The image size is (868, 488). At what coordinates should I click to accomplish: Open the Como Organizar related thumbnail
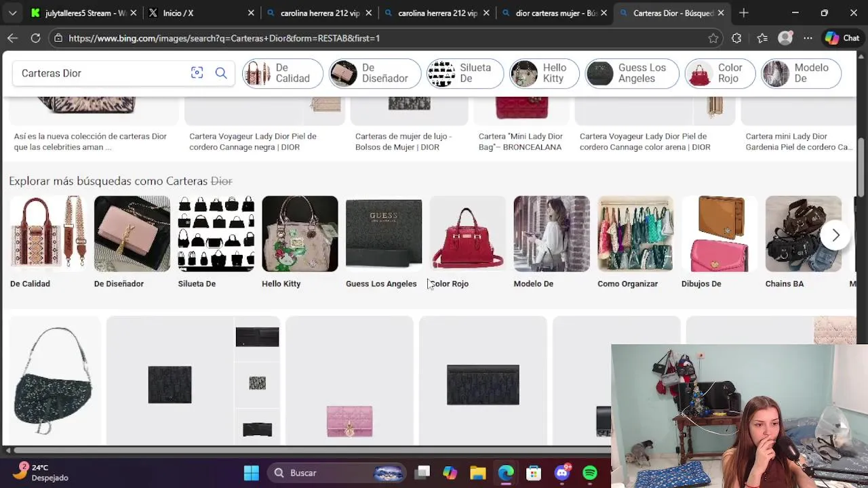click(x=635, y=234)
